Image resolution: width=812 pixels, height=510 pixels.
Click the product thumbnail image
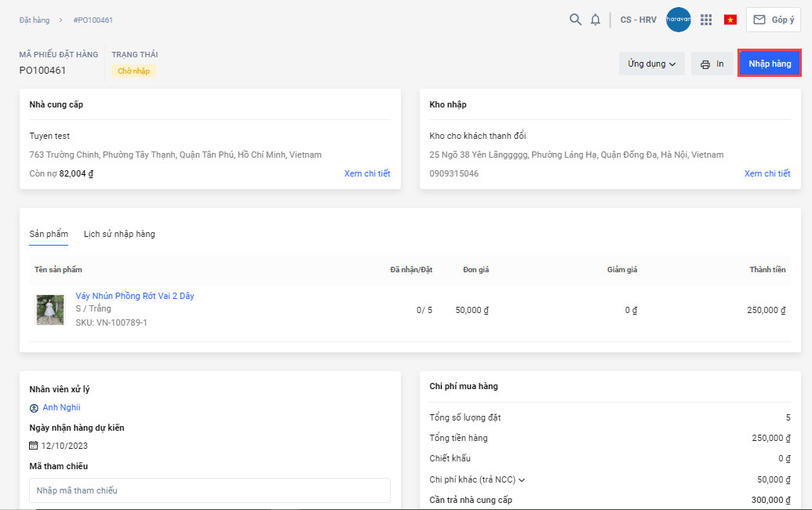50,310
